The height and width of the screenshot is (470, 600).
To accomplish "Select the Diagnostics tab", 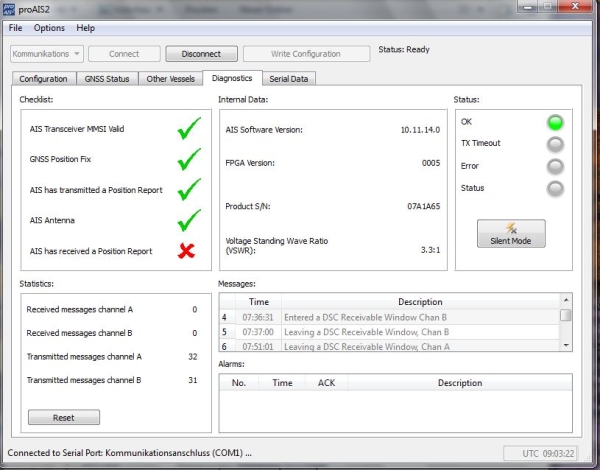I will tap(232, 78).
